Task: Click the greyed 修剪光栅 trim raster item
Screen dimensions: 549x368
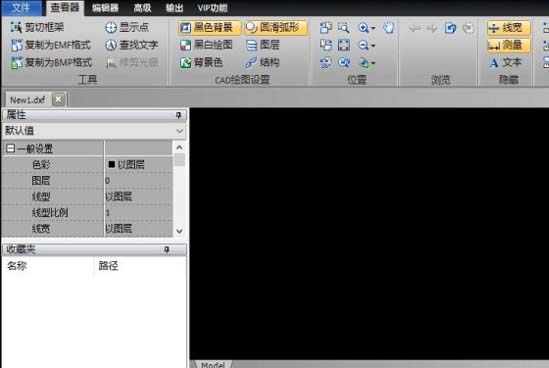Action: pos(132,63)
